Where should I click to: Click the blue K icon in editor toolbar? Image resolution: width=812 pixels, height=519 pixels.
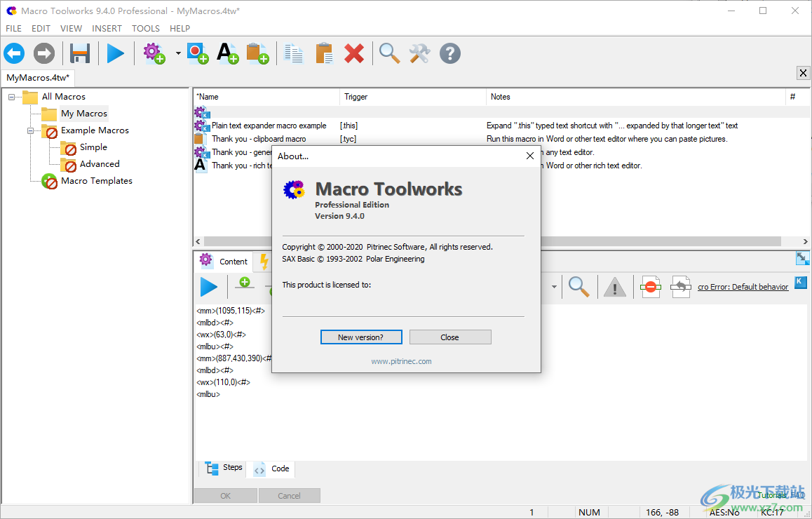point(801,282)
